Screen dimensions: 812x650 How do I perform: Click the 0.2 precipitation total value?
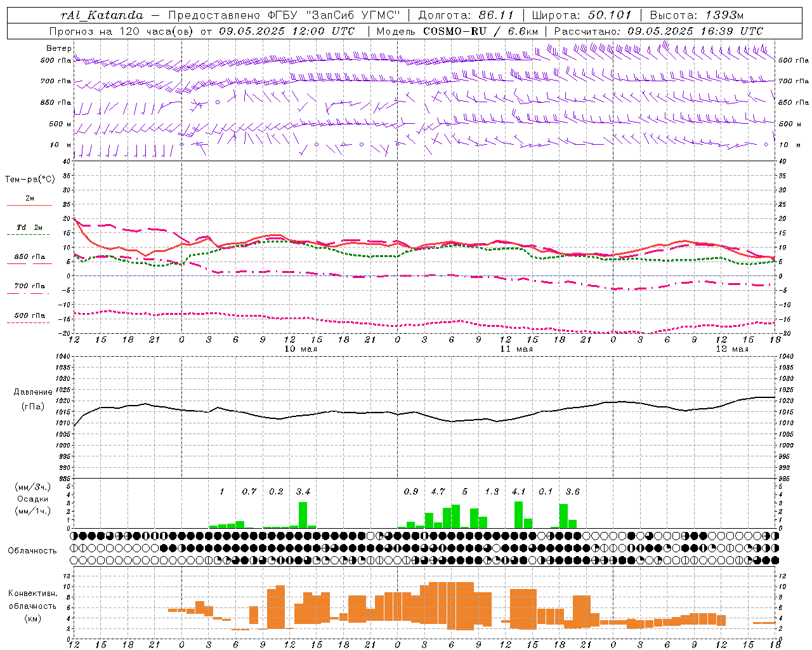[x=276, y=492]
